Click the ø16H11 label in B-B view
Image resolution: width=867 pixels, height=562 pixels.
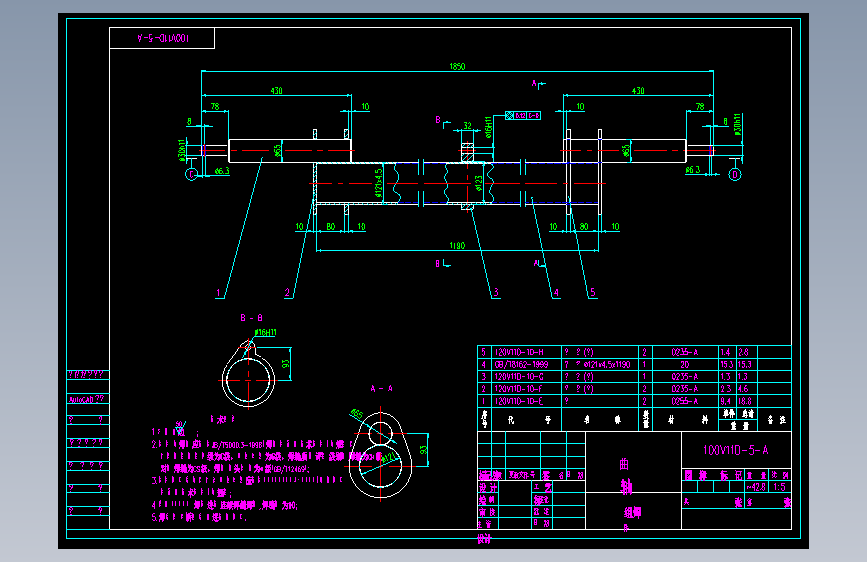(265, 332)
